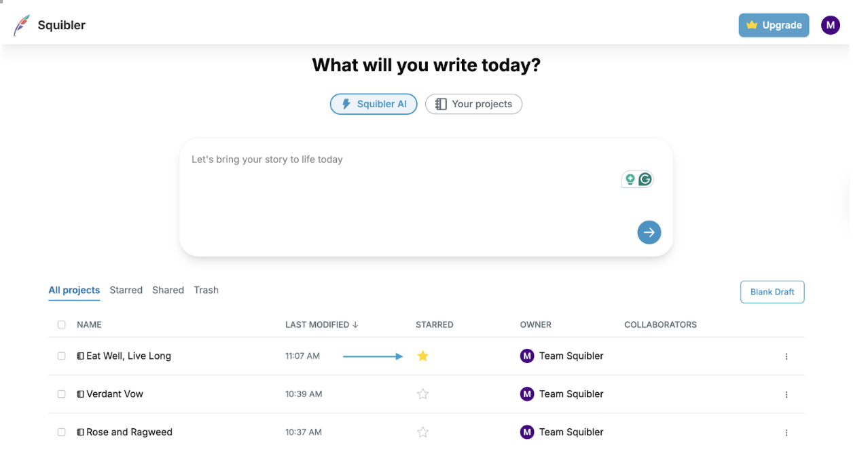Click the STARRED column header
The image size is (868, 471).
click(x=434, y=324)
